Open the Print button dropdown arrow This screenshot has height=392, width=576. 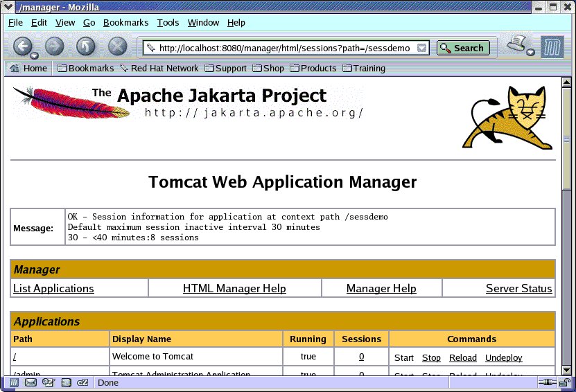pos(530,52)
